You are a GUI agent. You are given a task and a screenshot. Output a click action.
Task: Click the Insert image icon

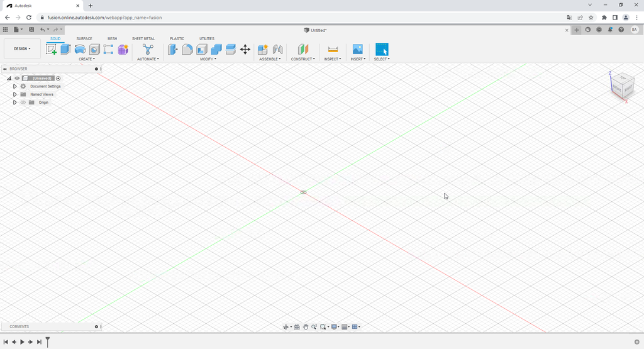tap(357, 49)
